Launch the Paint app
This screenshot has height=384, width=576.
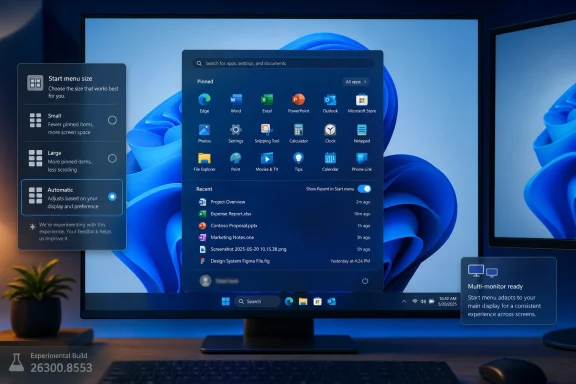click(x=235, y=162)
